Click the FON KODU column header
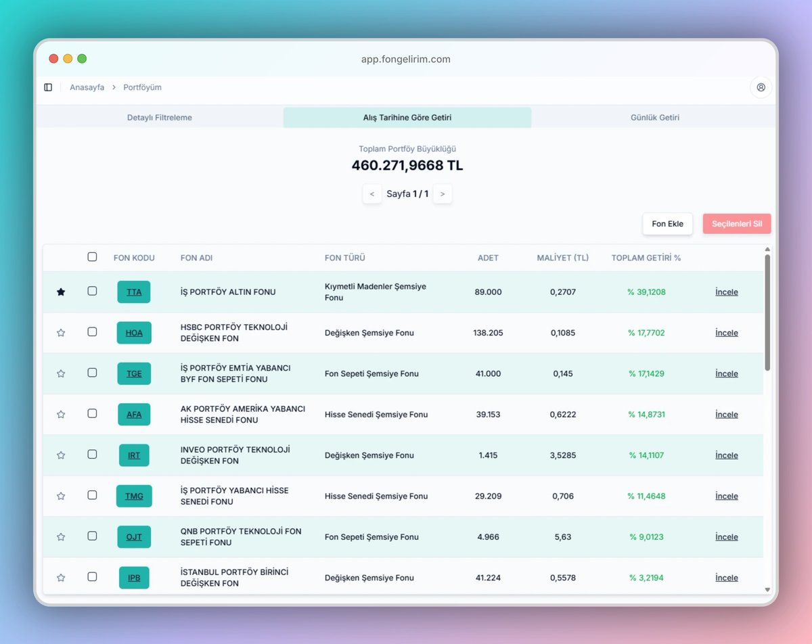This screenshot has height=644, width=812. point(134,258)
